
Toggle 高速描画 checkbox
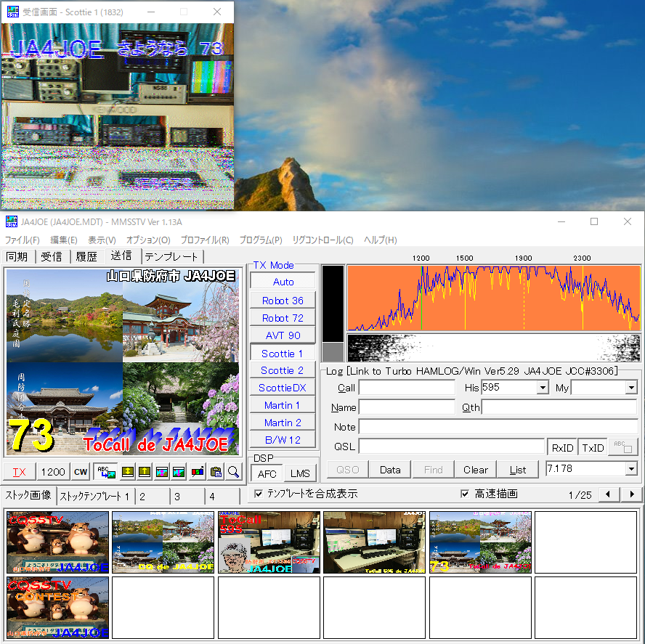[x=465, y=494]
